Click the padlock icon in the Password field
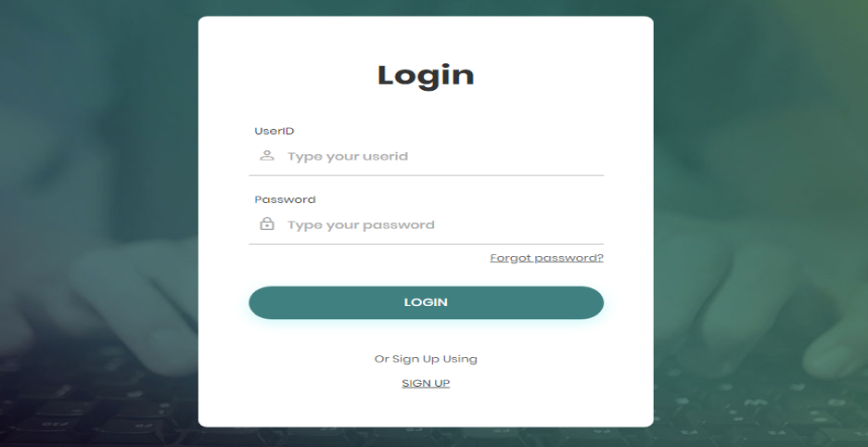 267,223
